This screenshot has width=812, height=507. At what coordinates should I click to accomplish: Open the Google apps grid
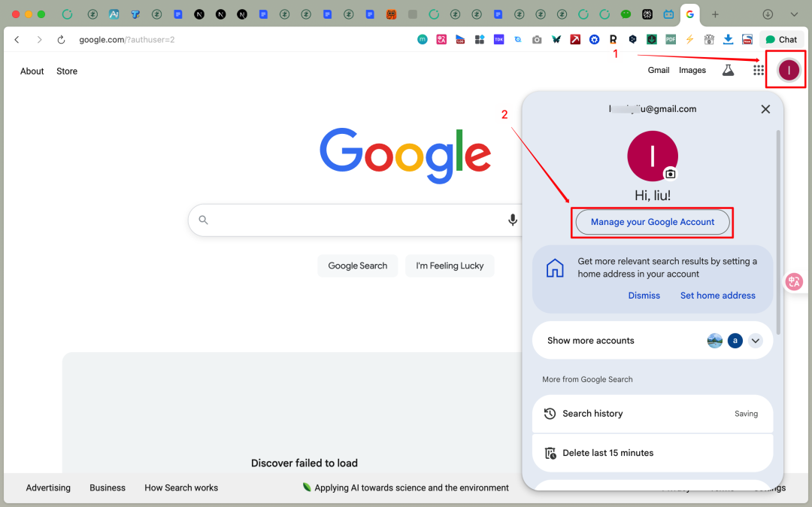click(758, 70)
